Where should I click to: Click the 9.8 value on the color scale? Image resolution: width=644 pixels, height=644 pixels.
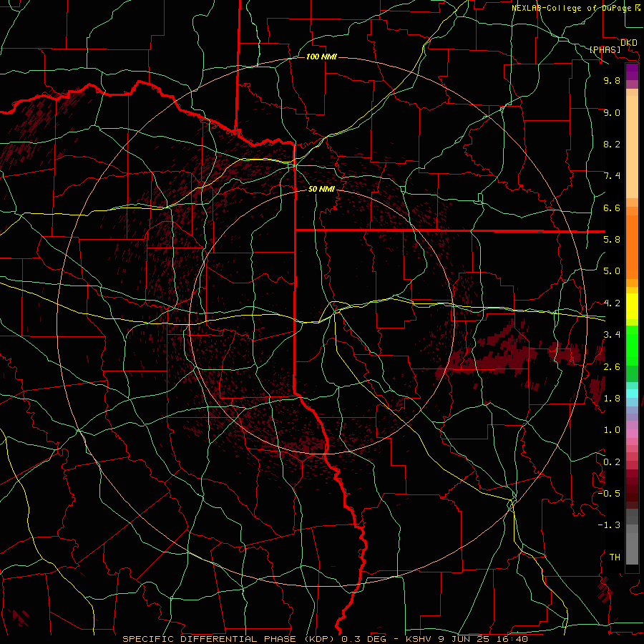612,80
